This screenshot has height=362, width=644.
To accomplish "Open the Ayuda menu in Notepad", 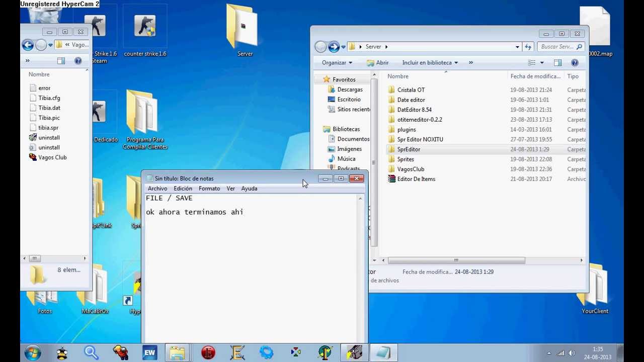I will coord(249,189).
